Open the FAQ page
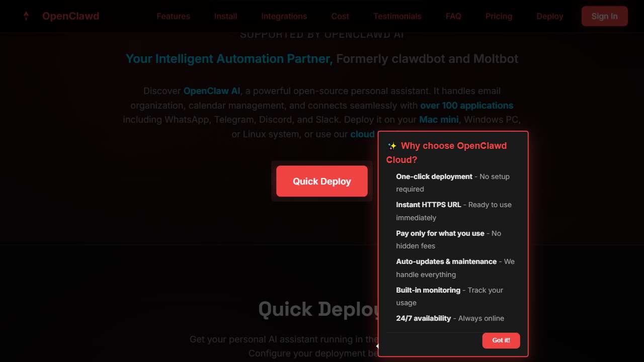Viewport: 644px width, 362px height. 453,16
